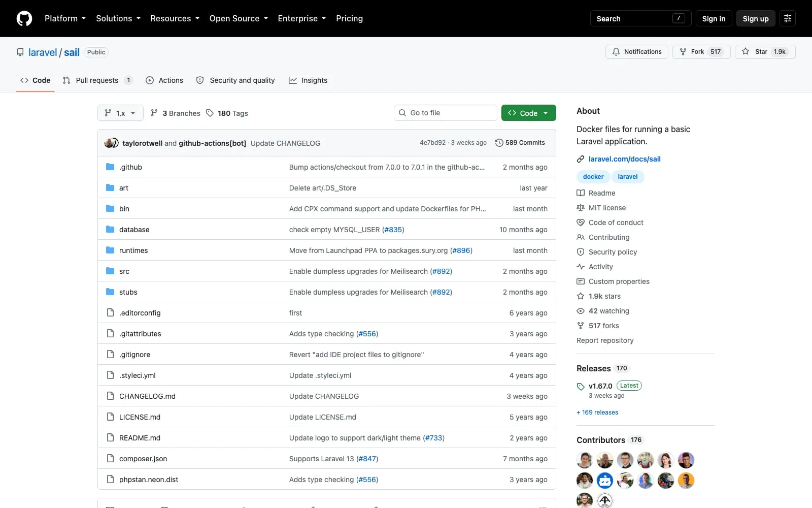
Task: Expand the Solutions navigation menu
Action: pyautogui.click(x=118, y=18)
